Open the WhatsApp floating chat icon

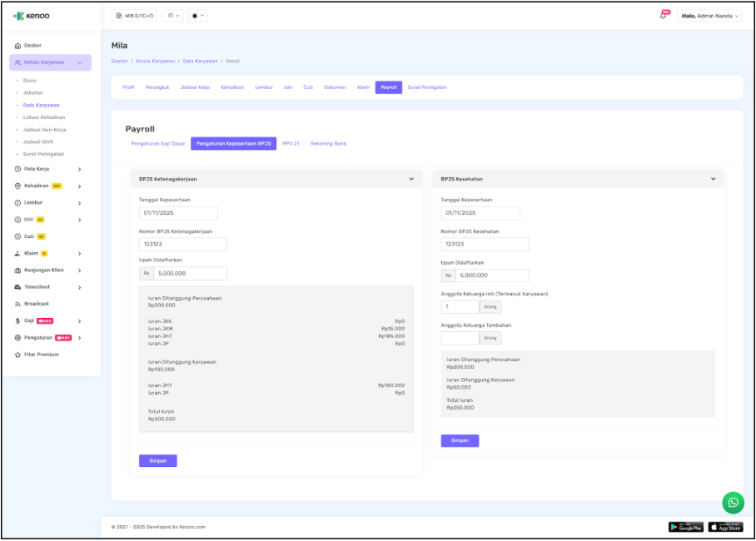[733, 503]
